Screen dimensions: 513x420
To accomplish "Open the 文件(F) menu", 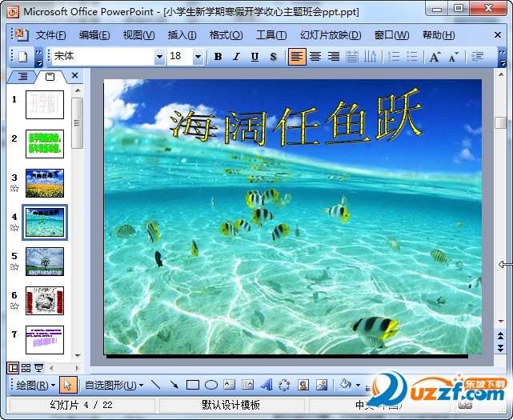I will 50,35.
